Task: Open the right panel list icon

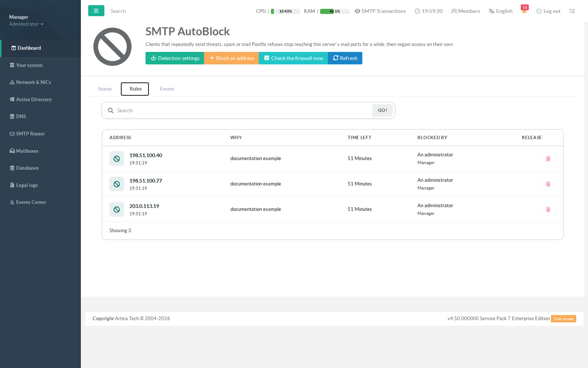Action: (572, 11)
